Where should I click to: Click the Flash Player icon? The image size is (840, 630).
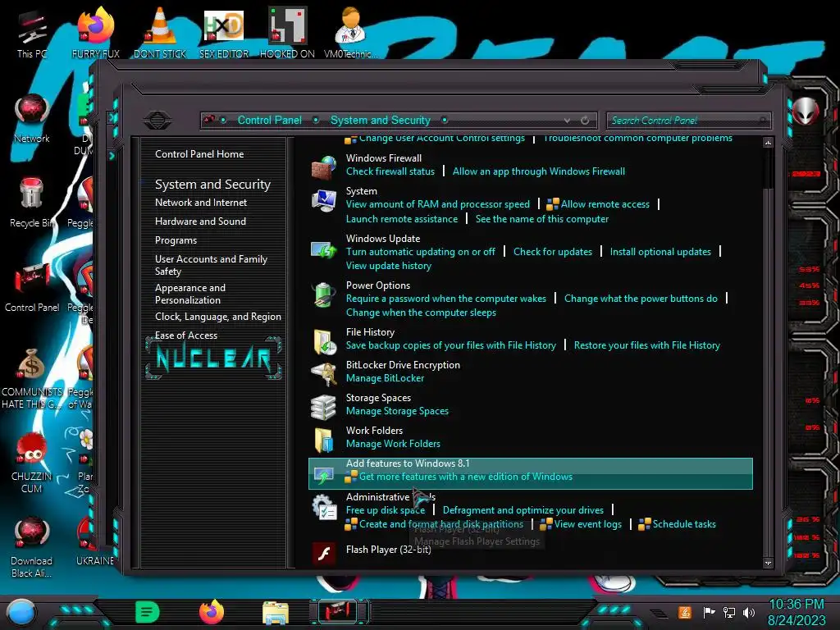coord(323,553)
